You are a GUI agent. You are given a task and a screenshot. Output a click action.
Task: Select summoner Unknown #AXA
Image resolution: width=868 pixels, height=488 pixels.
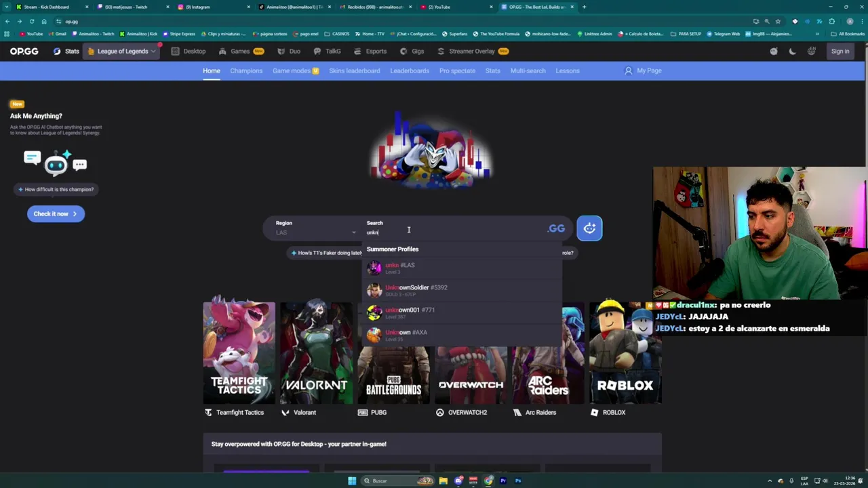pos(461,335)
